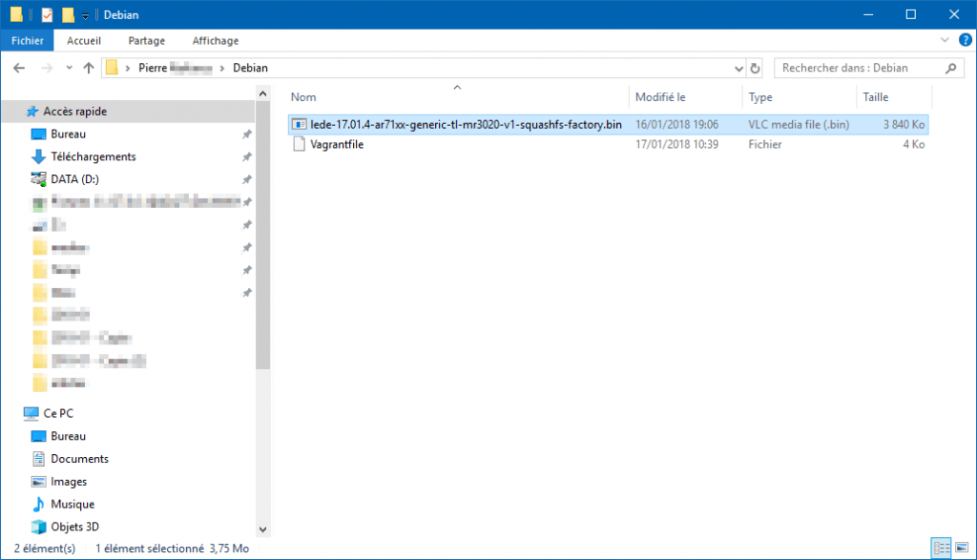Toggle the pin beside Bureau in quick access
This screenshot has height=560, width=977.
pos(247,135)
